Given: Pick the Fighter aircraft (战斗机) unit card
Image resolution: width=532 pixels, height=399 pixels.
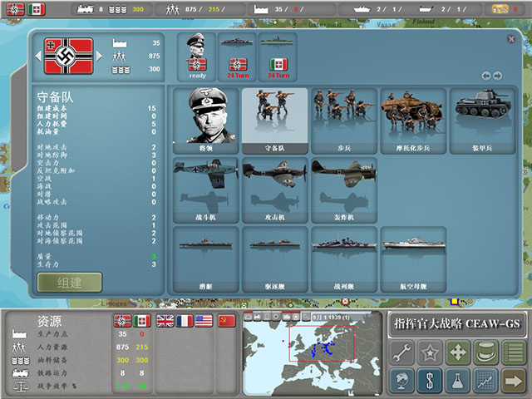Looking at the screenshot, I should (205, 190).
